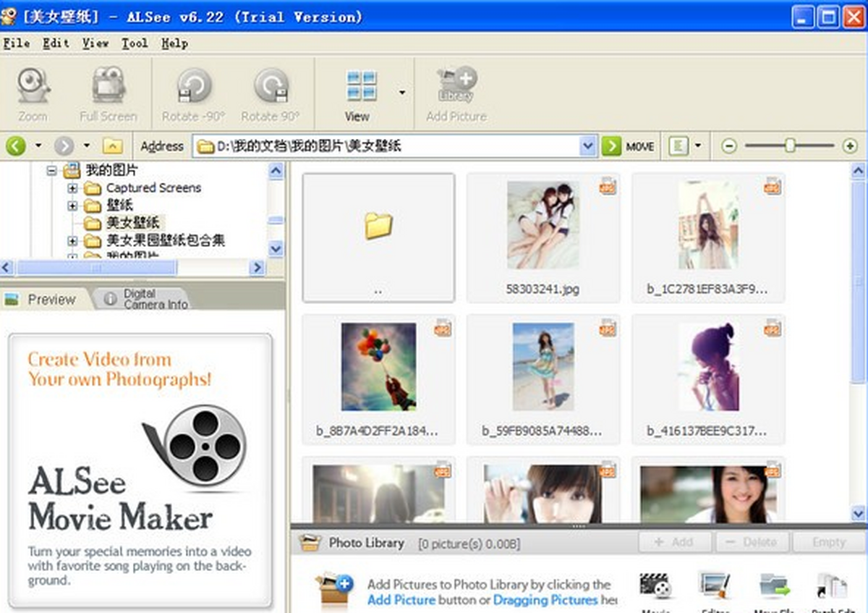Click the Add Picture link text
The height and width of the screenshot is (613, 868).
point(401,600)
